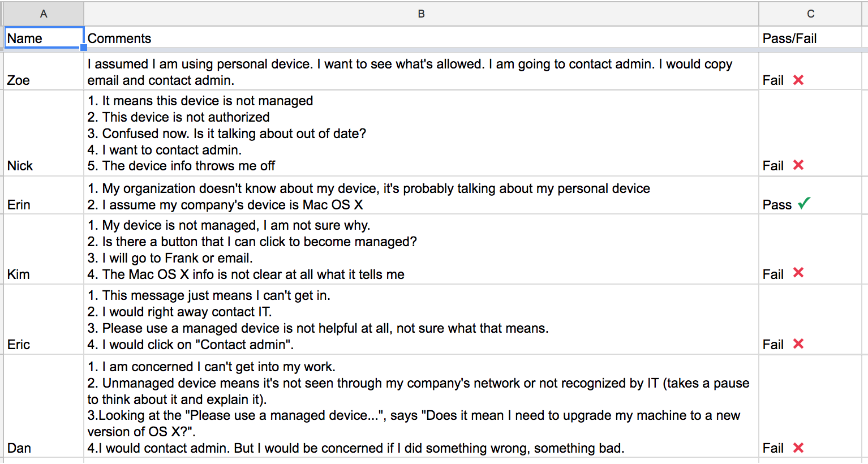Select Dan's long comments cell
The width and height of the screenshot is (868, 464).
tap(422, 407)
